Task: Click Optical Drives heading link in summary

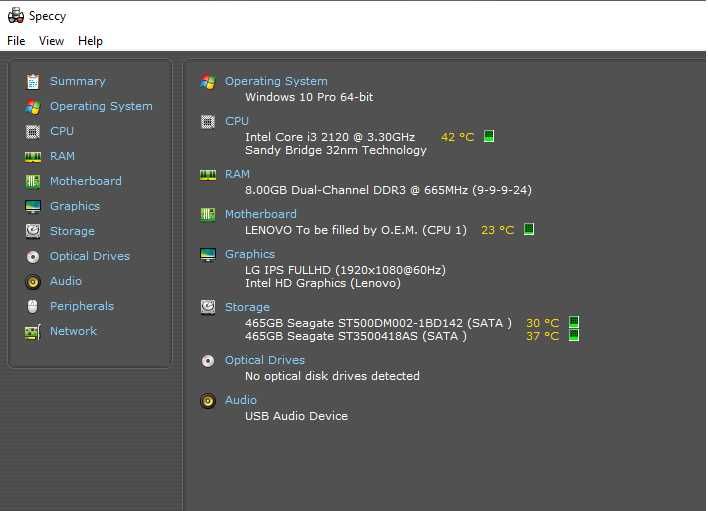Action: tap(265, 360)
